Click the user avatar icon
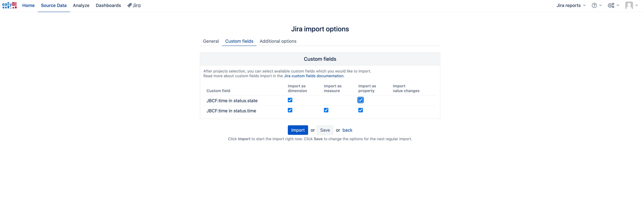Screen dimensions: 644x200 (x=629, y=5)
